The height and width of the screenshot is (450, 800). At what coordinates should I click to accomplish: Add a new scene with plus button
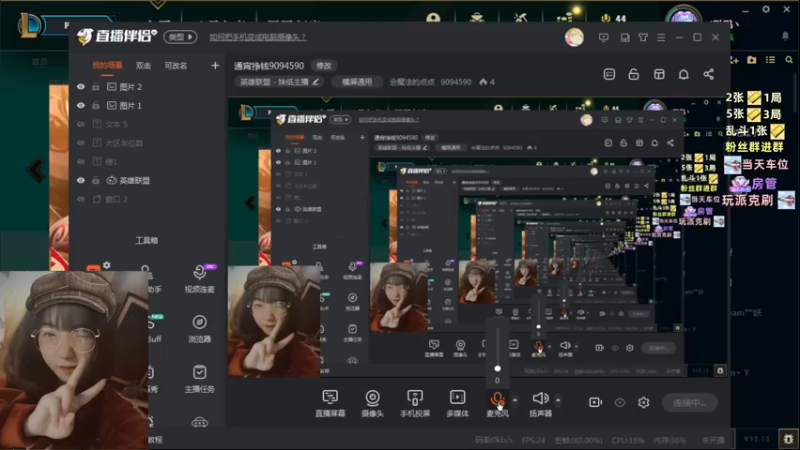pos(215,65)
